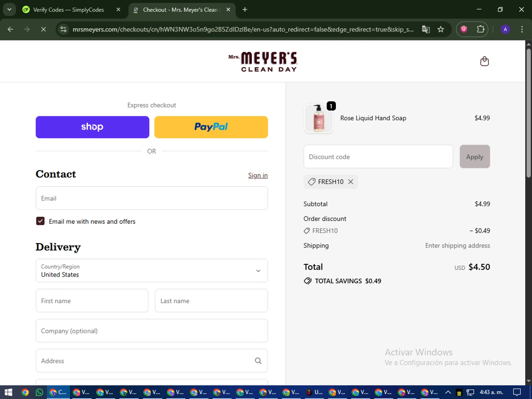Open the red shield extension icon
The width and height of the screenshot is (532, 399).
click(x=464, y=29)
